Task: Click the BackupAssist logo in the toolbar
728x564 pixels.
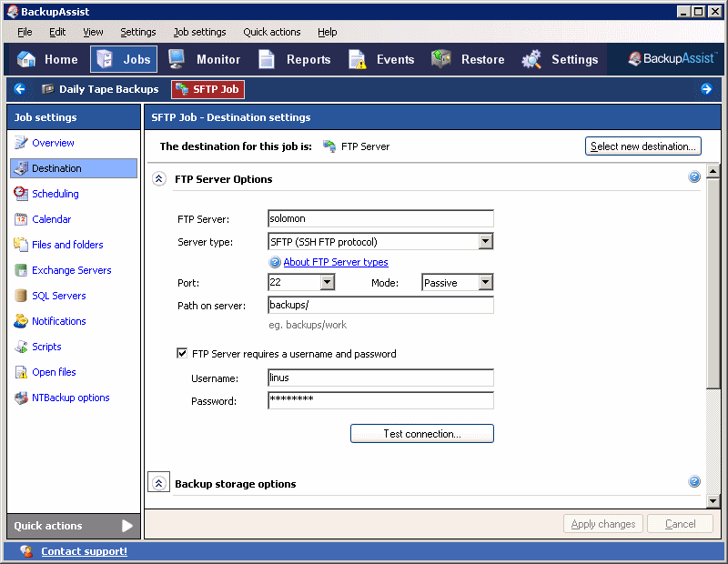Action: click(672, 58)
